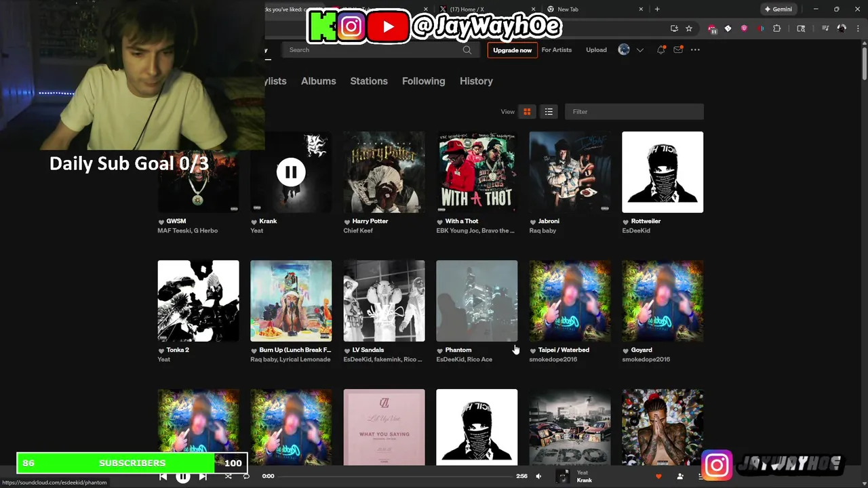Click the Raq baby artist under Jabroni
Screen dimensions: 868x488
coord(542,230)
